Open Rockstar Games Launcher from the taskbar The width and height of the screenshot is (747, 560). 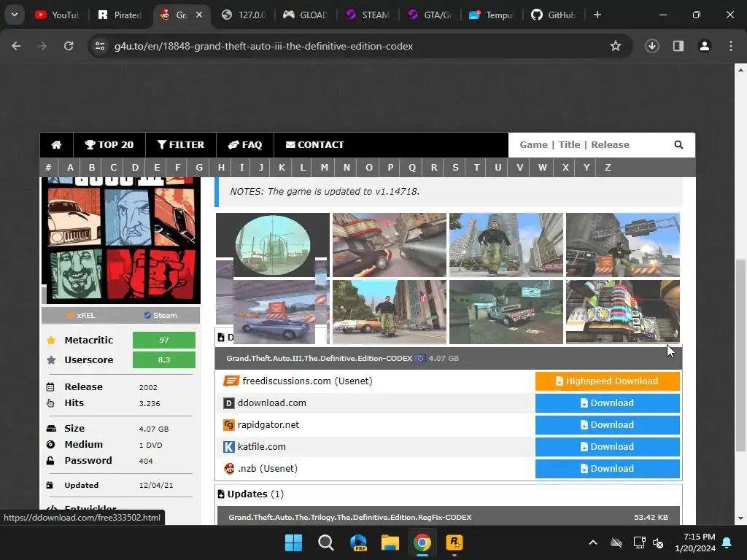tap(454, 542)
